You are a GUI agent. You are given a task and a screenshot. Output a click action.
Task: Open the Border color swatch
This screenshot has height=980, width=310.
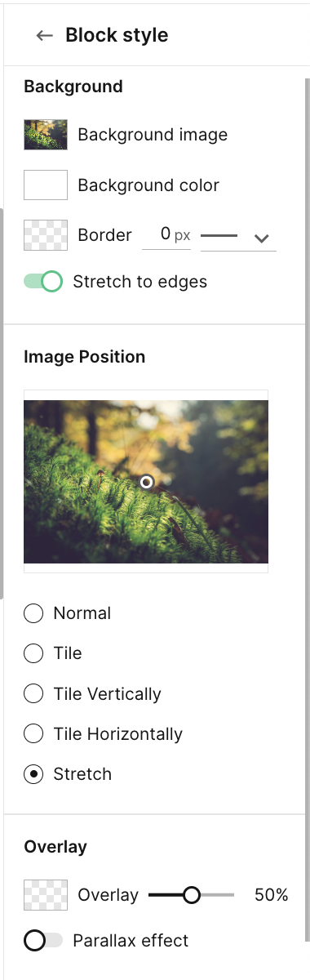point(46,235)
